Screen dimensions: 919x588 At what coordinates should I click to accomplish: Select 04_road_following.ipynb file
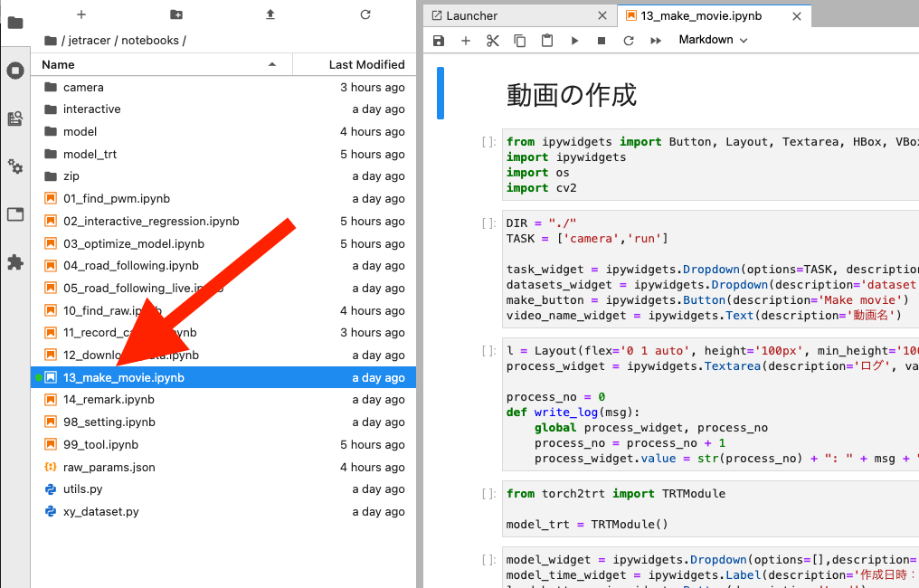point(223,266)
